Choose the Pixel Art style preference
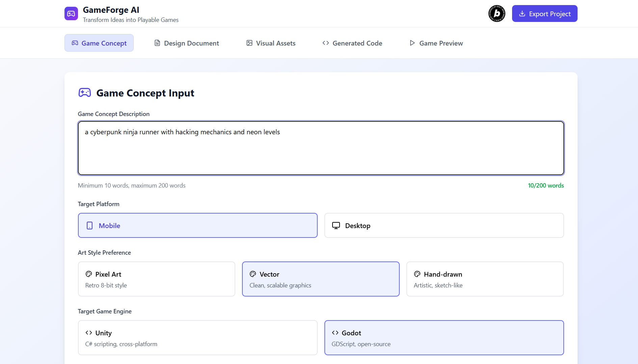638x364 pixels. (x=156, y=279)
